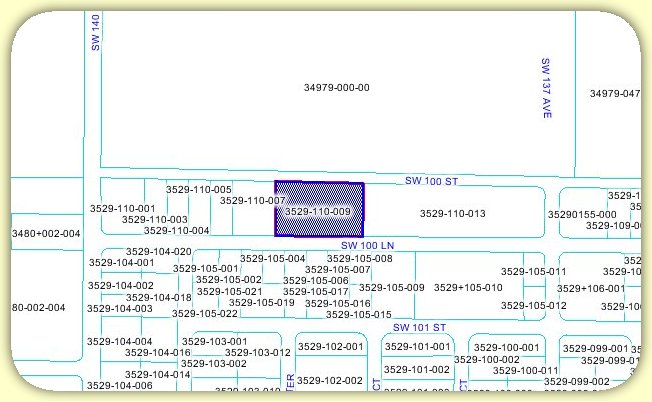
Task: Click parcel 3529+105-010
Action: 468,288
